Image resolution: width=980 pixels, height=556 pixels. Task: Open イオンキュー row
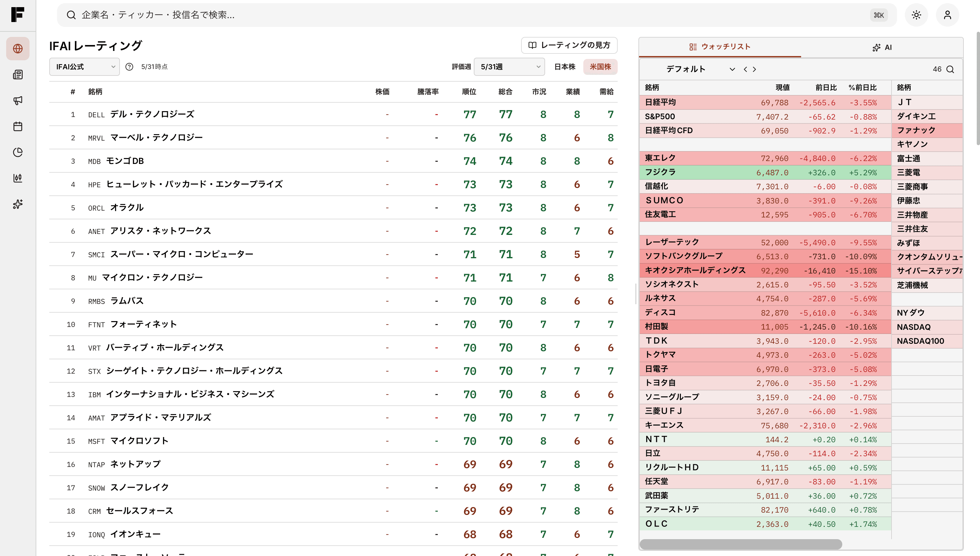coord(333,534)
